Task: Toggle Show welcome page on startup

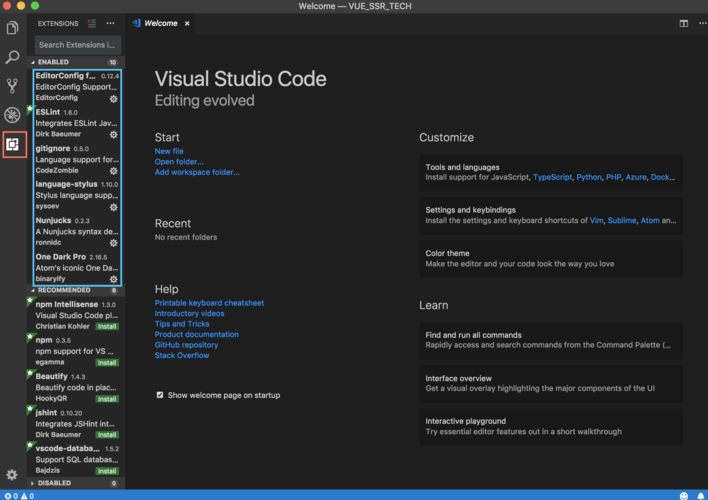Action: tap(160, 395)
